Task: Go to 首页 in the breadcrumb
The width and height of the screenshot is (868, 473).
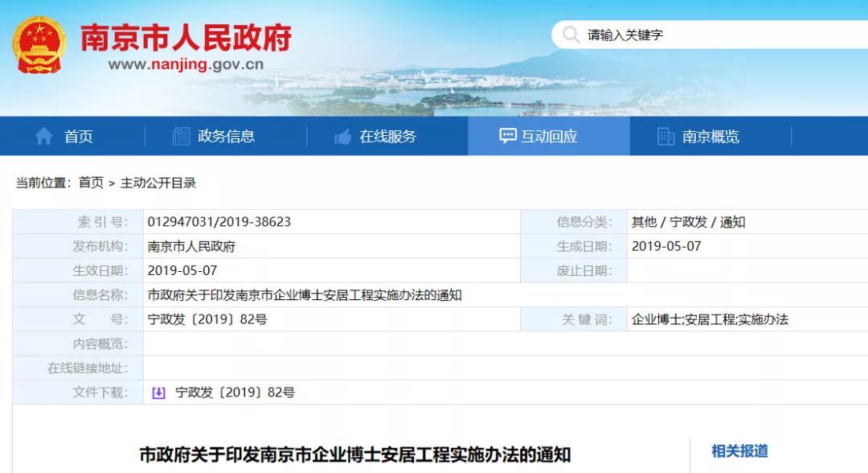Action: 91,183
